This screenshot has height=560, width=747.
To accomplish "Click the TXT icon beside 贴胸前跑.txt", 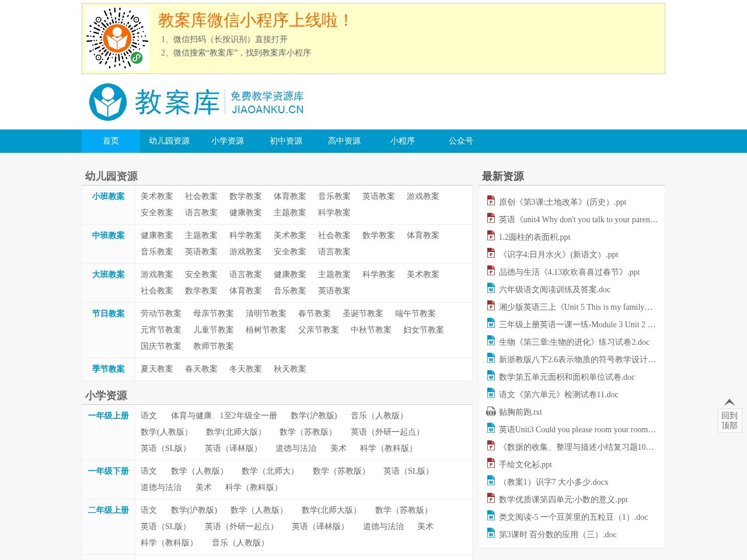I will (x=491, y=411).
